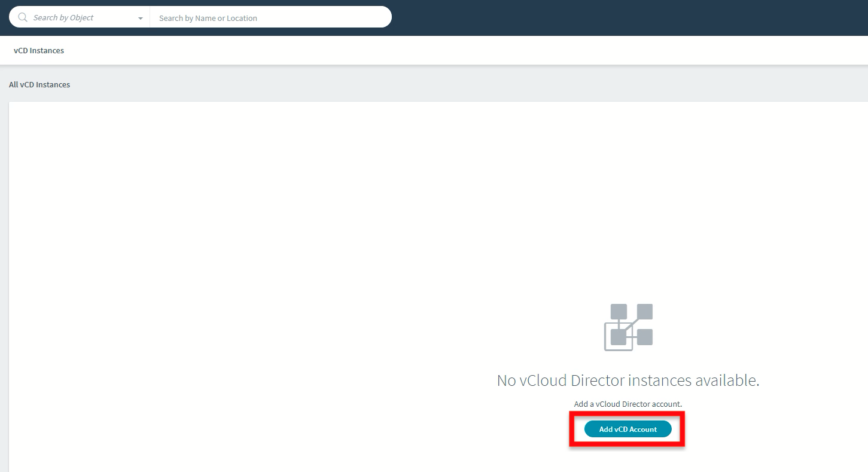Click the search magnifier icon
Screen dimensions: 868x472
click(23, 17)
